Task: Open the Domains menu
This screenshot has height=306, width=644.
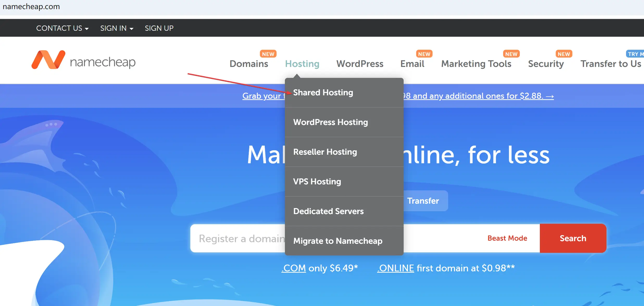Action: tap(249, 64)
